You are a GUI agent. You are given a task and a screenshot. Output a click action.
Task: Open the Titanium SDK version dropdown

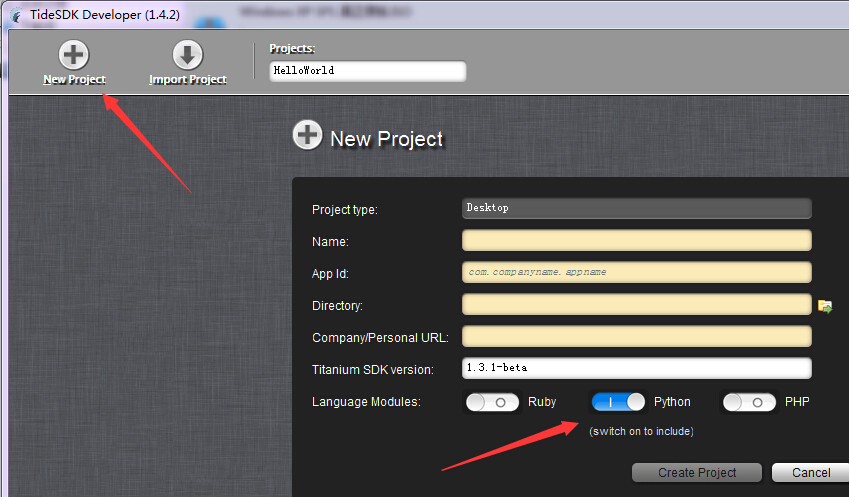[x=637, y=368]
